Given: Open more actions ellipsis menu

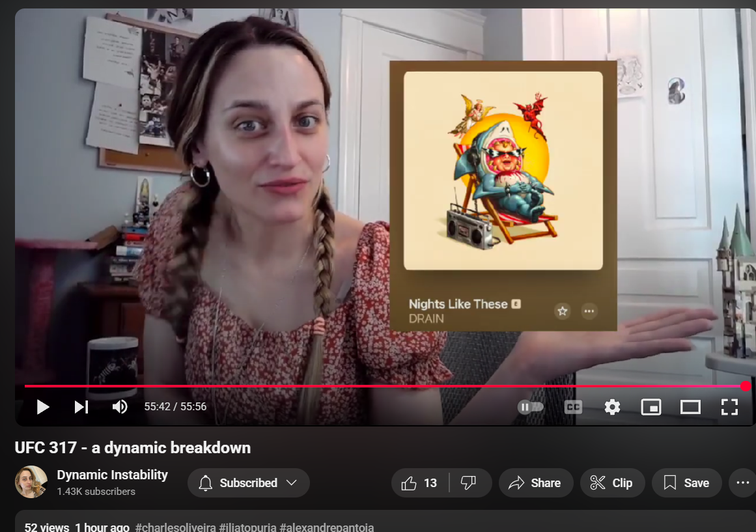Looking at the screenshot, I should pos(743,483).
